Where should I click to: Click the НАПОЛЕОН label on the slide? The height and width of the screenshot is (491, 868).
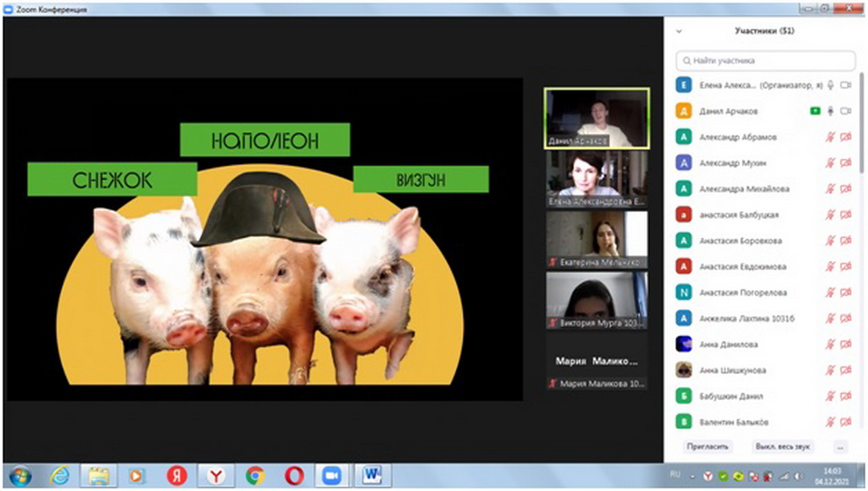click(x=265, y=140)
